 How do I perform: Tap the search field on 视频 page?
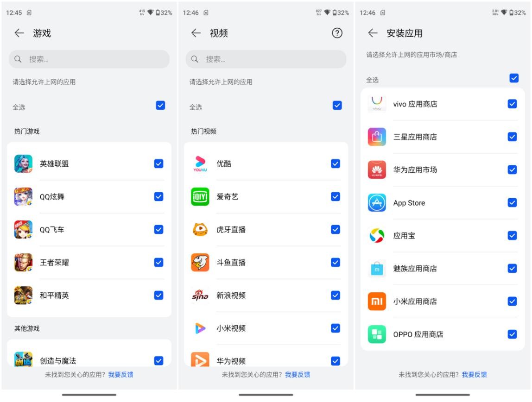pyautogui.click(x=266, y=59)
